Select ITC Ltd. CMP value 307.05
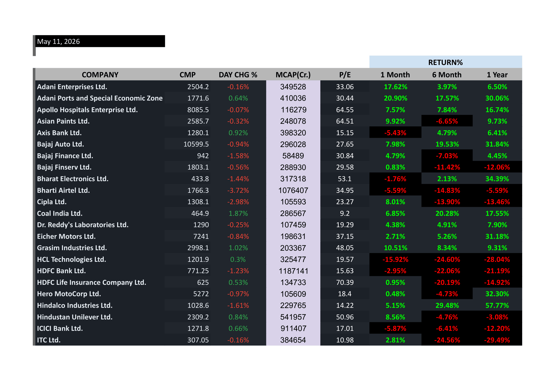555x392 pixels. (x=198, y=340)
